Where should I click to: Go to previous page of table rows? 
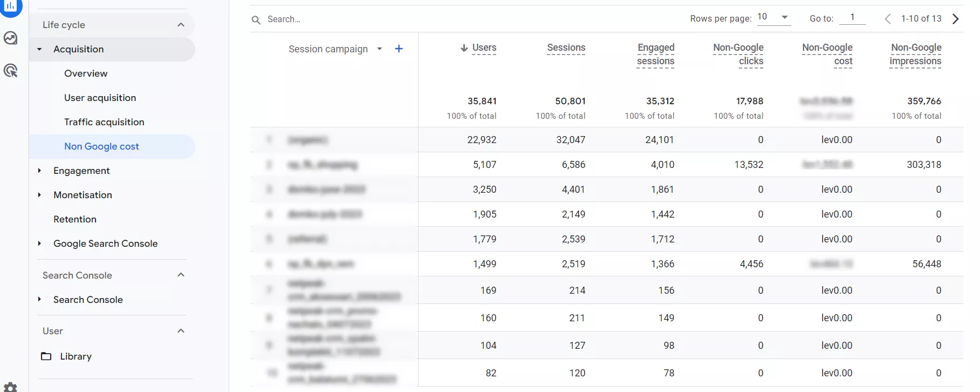click(x=888, y=19)
